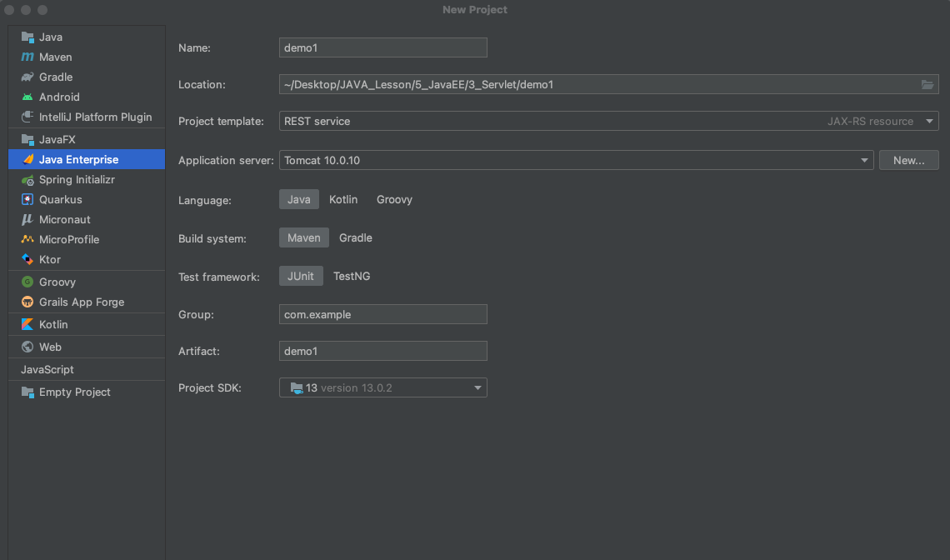Viewport: 950px width, 560px height.
Task: Select the Kotlin logo icon
Action: [27, 324]
